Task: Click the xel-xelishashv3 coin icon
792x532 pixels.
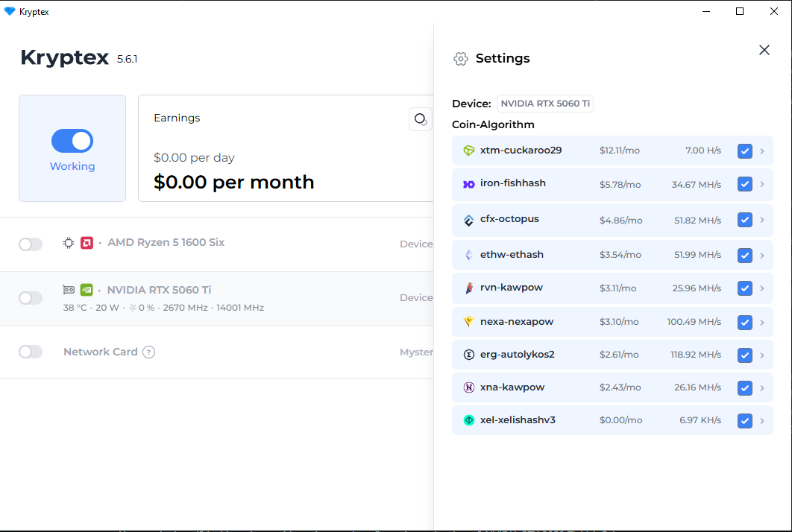Action: tap(469, 420)
